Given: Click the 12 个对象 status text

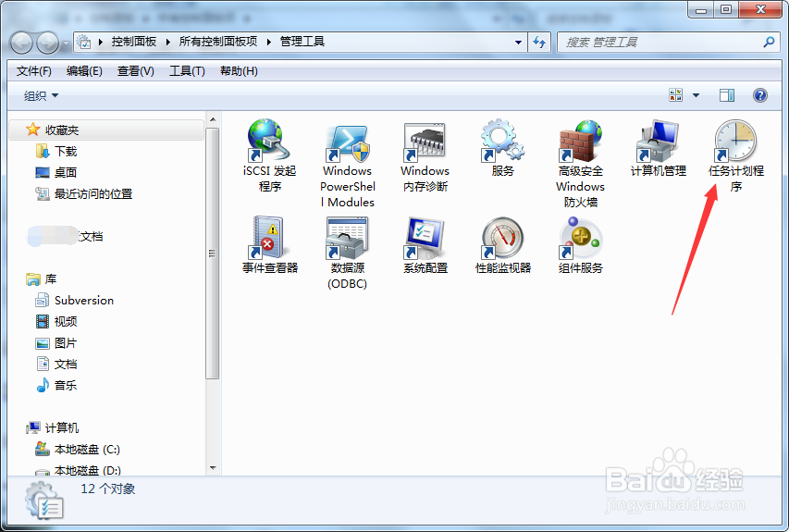Looking at the screenshot, I should point(108,489).
